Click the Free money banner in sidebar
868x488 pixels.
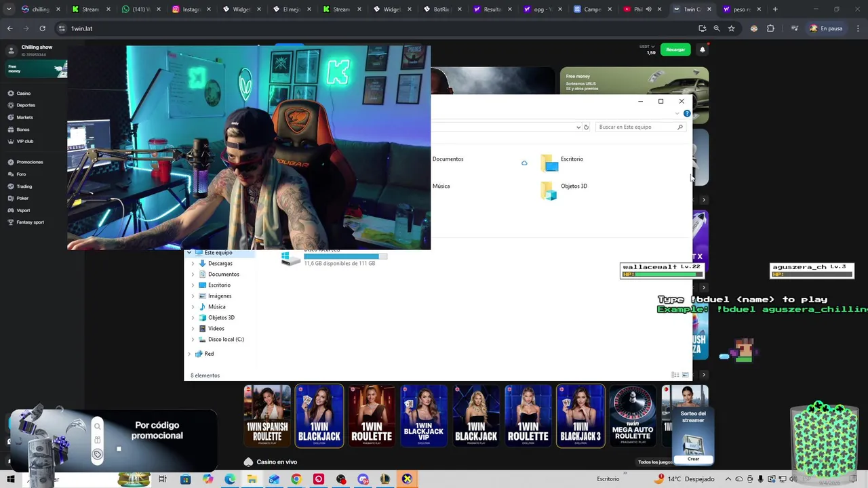click(x=37, y=68)
